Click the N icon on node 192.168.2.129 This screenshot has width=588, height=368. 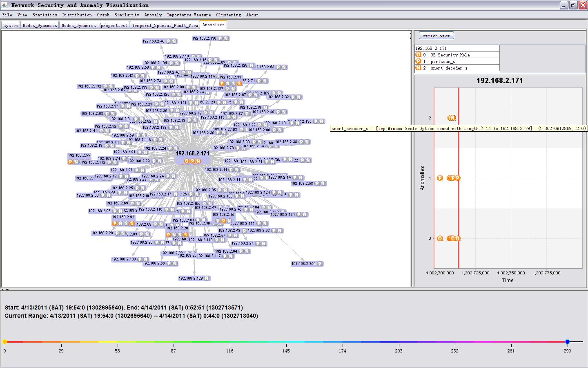coord(207,278)
